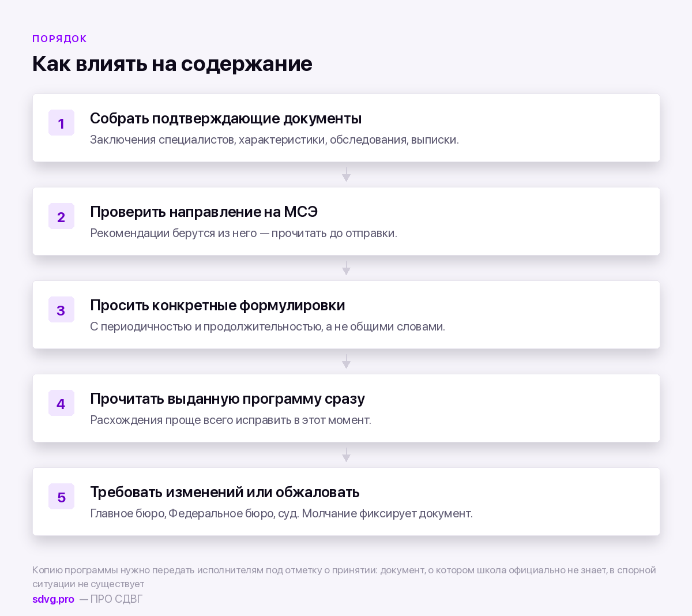Click the step number 5 badge

[x=61, y=497]
